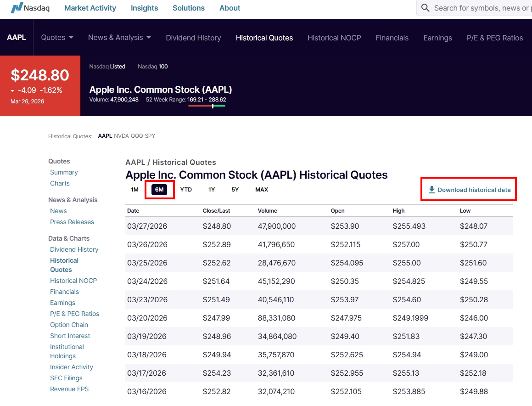Expand the News & Analysis dropdown arrow

click(x=149, y=38)
